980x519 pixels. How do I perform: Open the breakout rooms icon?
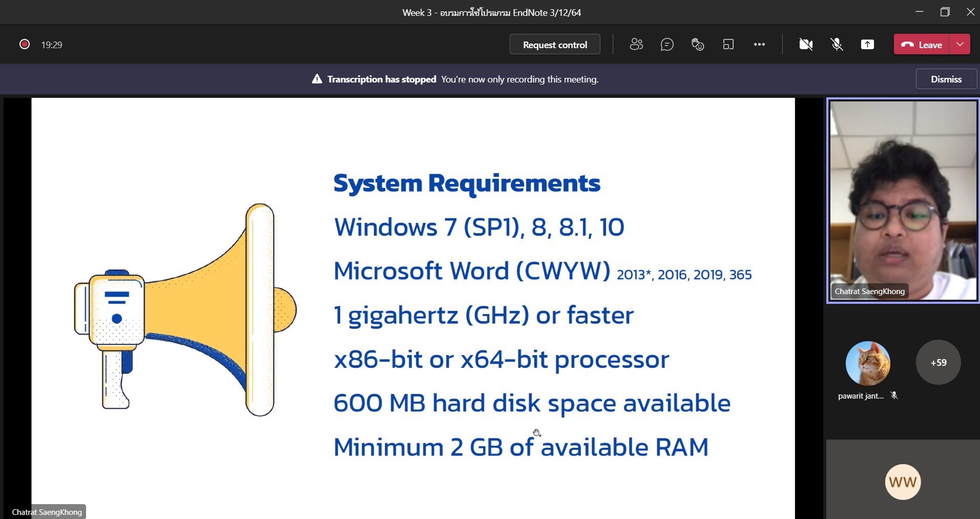click(x=728, y=45)
